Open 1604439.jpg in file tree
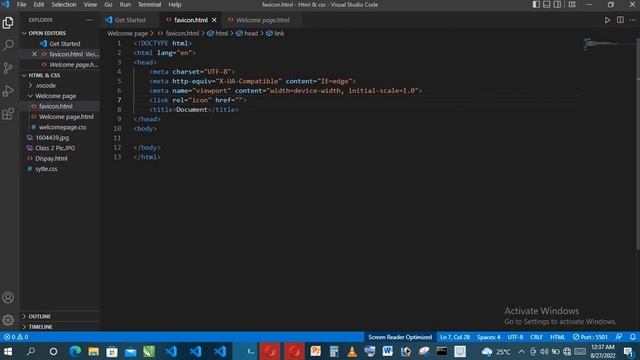The width and height of the screenshot is (640, 360). 52,138
